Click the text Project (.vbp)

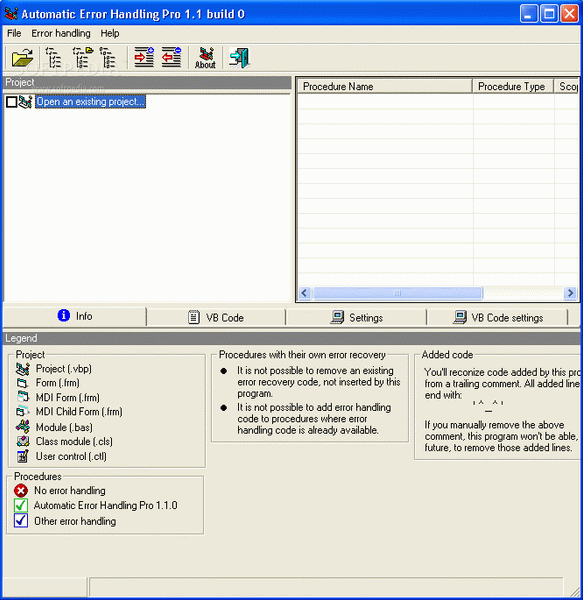64,369
